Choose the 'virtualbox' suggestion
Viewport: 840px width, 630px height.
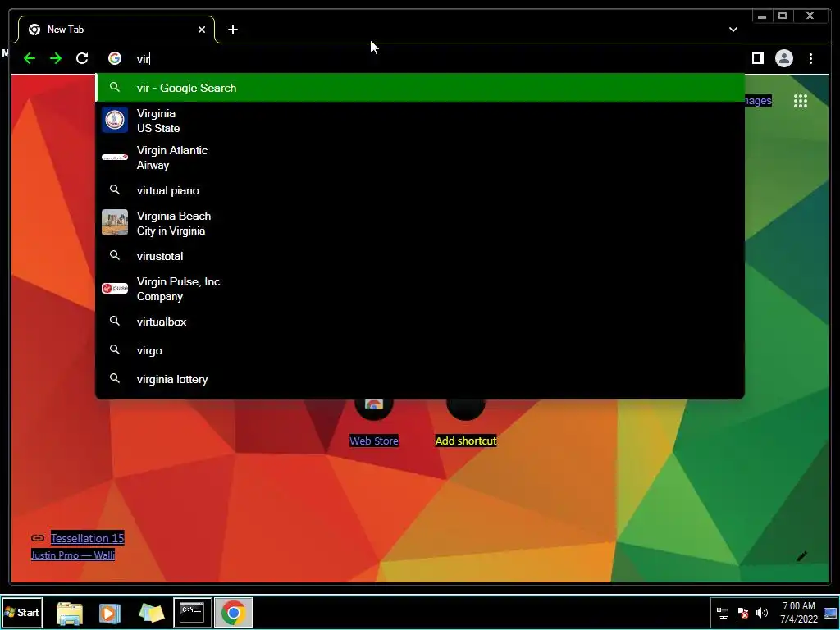coord(420,322)
